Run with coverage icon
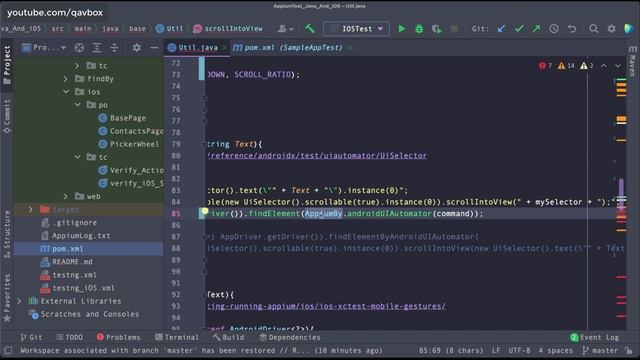Screen dimensions: 640x360 point(437,29)
